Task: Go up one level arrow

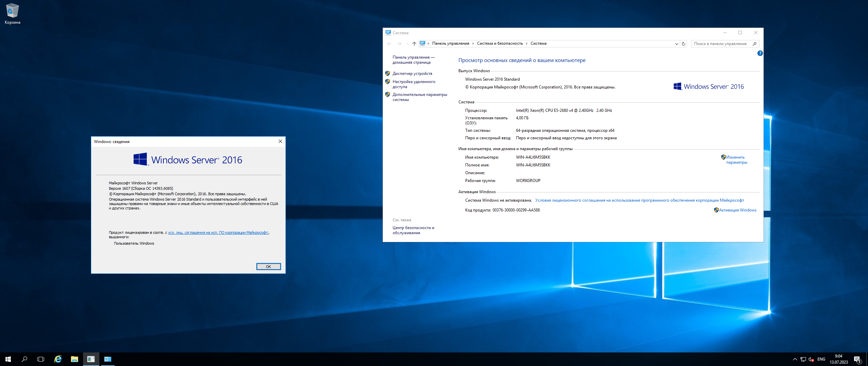Action: (414, 44)
